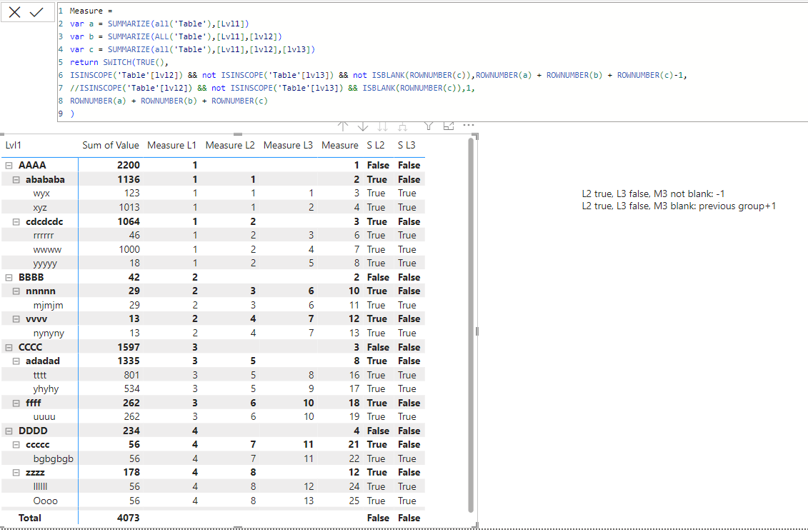Go to next level with double-arrow icon

(382, 126)
